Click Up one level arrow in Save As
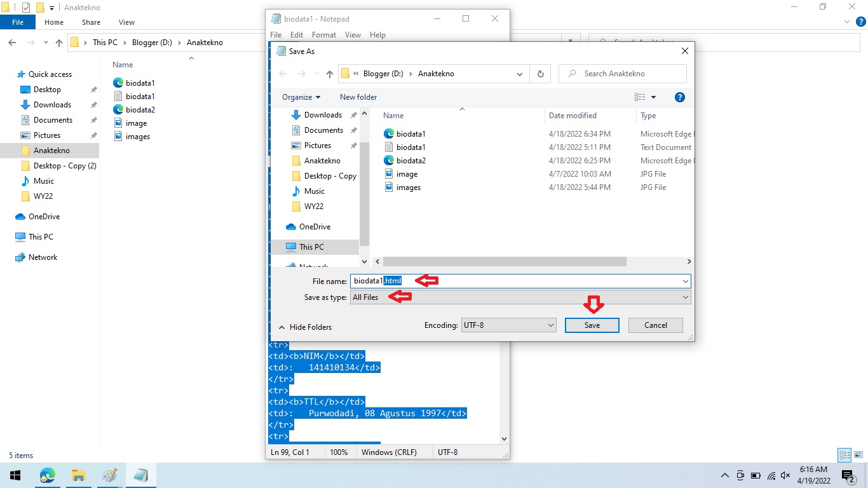This screenshot has width=868, height=488. [x=329, y=74]
